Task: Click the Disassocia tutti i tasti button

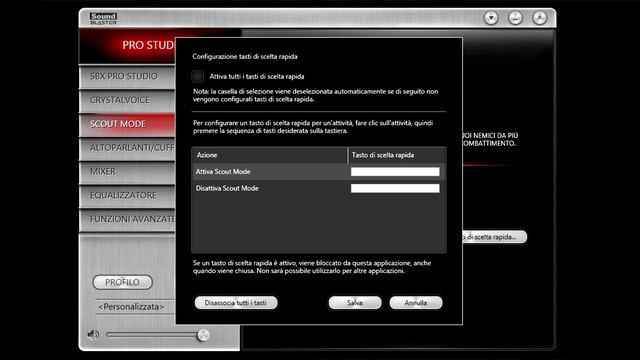Action: pyautogui.click(x=236, y=303)
